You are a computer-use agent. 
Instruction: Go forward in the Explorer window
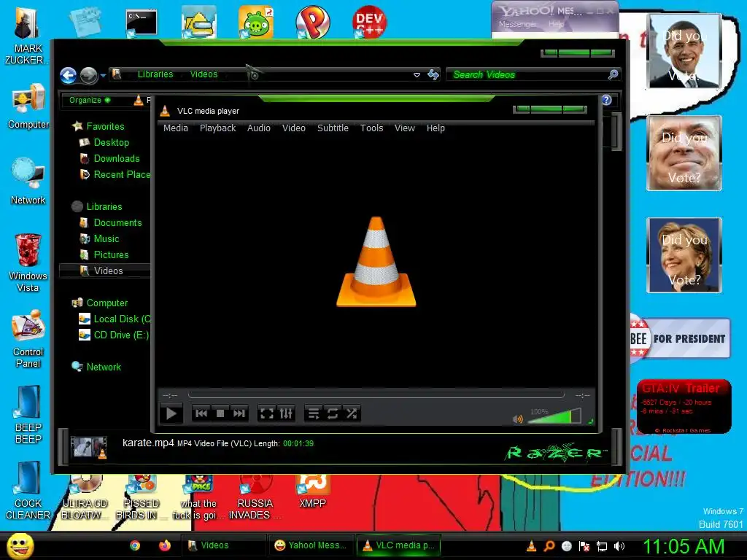(88, 75)
